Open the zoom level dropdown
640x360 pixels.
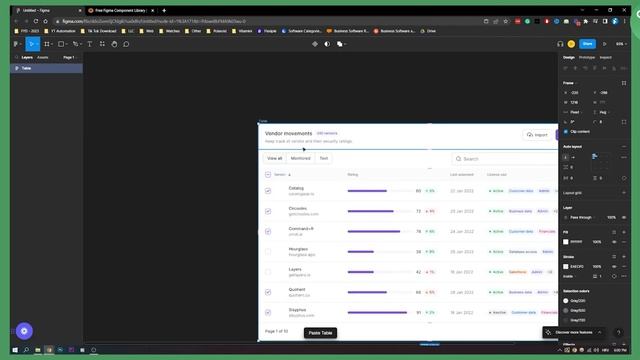(621, 44)
